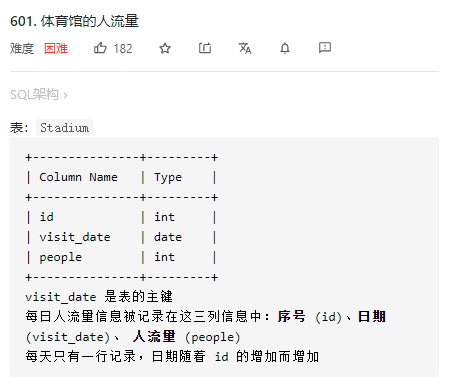Expand the SQL架构 section
Image resolution: width=451 pixels, height=384 pixels.
39,95
